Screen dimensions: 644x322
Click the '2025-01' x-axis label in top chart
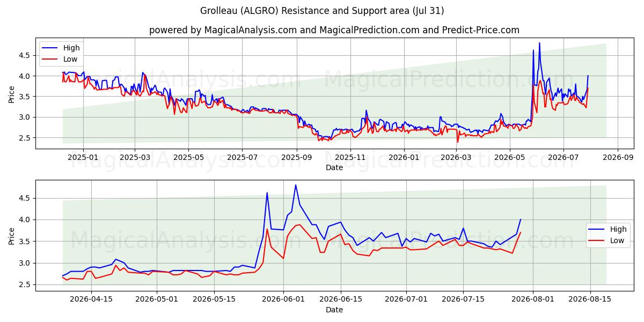83,157
